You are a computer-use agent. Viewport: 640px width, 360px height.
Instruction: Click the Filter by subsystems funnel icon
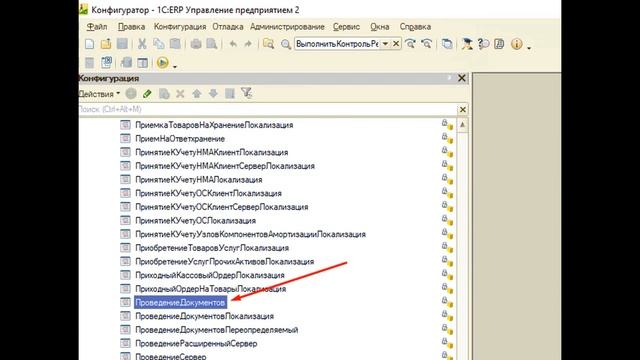[247, 93]
